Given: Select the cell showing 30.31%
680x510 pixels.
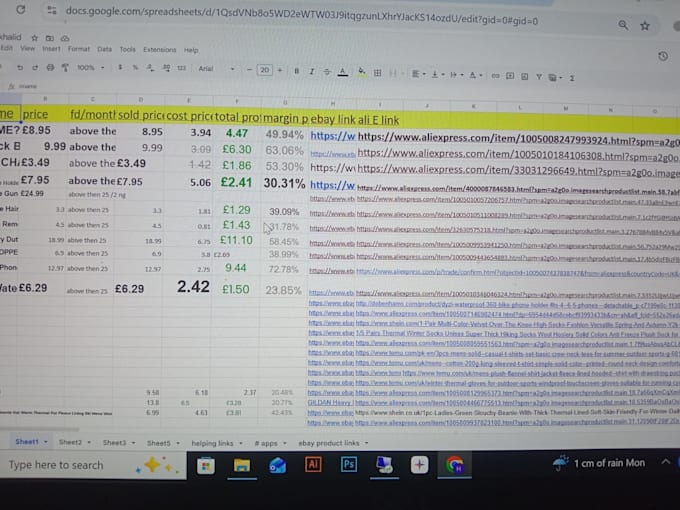Looking at the screenshot, I should point(284,183).
